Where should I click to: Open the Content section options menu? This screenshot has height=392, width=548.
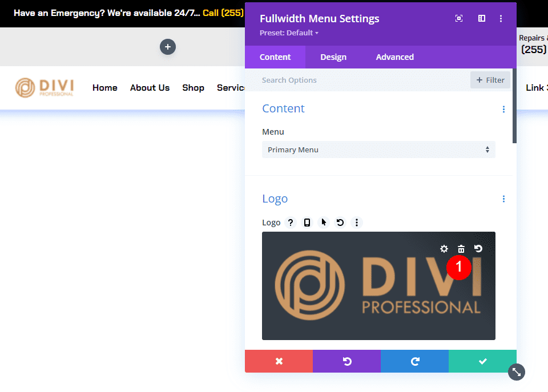coord(503,109)
